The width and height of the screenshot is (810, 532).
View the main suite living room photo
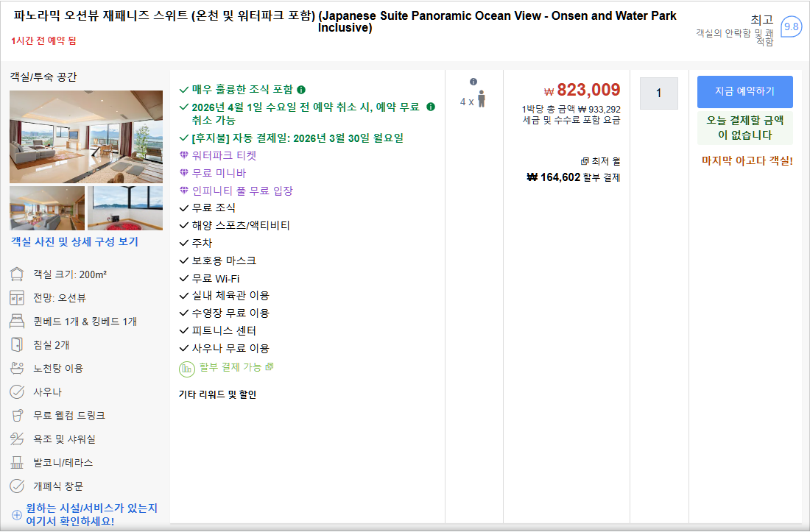click(86, 137)
